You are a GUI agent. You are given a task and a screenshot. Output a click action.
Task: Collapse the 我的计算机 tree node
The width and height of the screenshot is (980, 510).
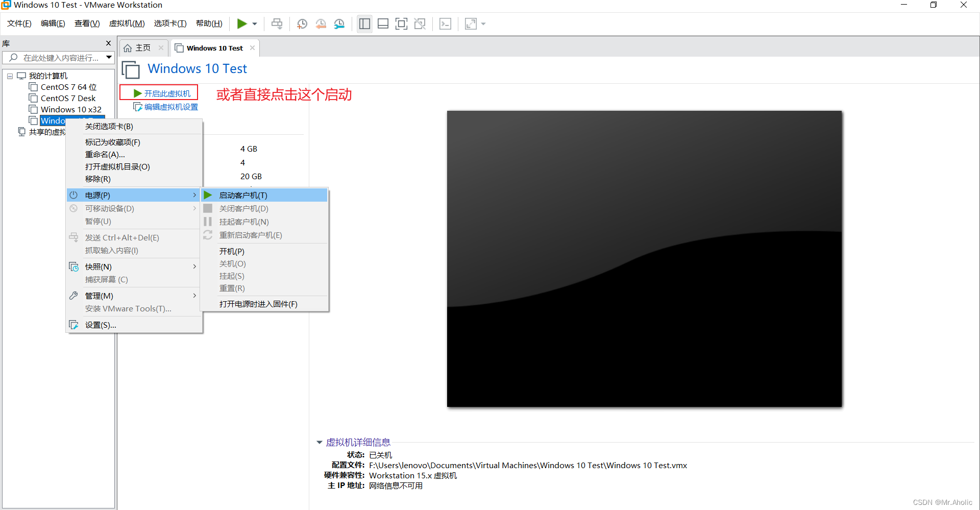(x=10, y=76)
